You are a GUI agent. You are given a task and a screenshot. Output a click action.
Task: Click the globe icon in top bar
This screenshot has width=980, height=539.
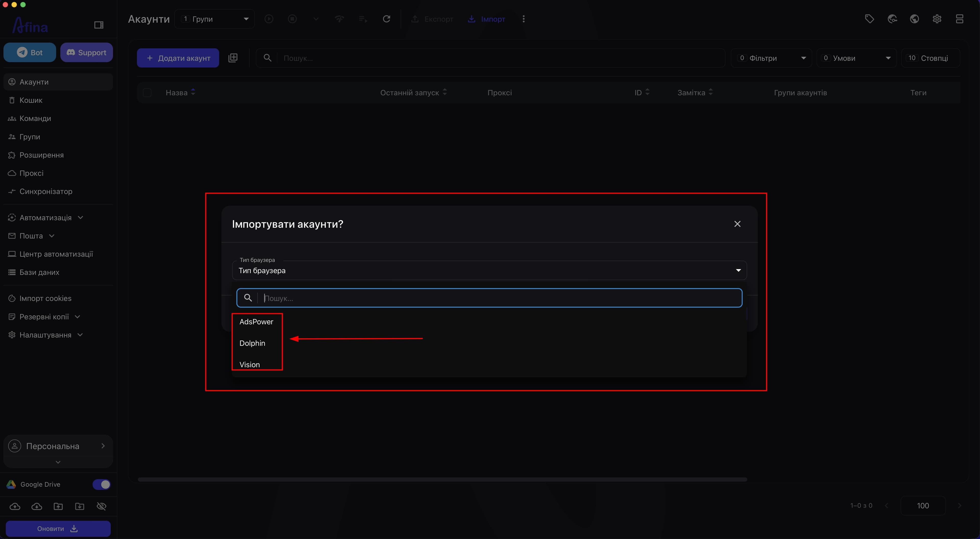pyautogui.click(x=915, y=19)
